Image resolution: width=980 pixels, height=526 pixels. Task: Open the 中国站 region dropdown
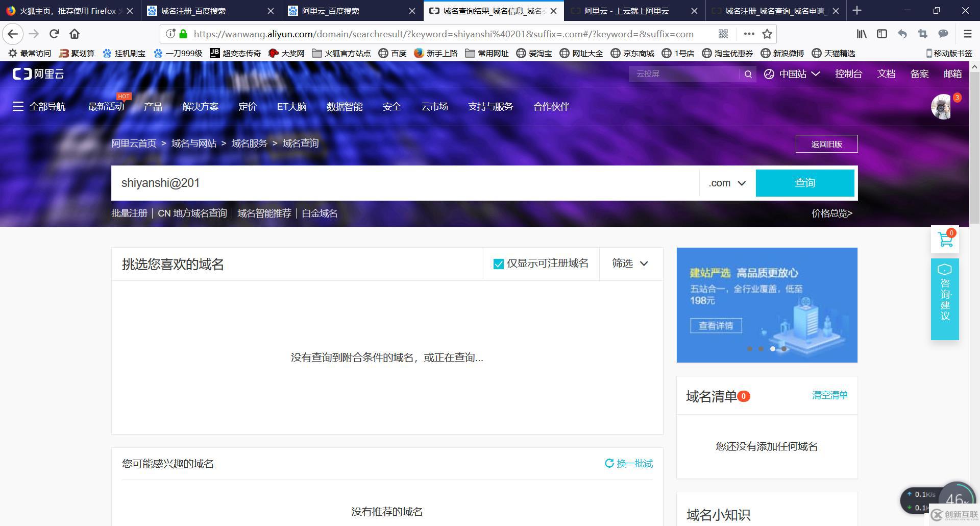(x=792, y=74)
